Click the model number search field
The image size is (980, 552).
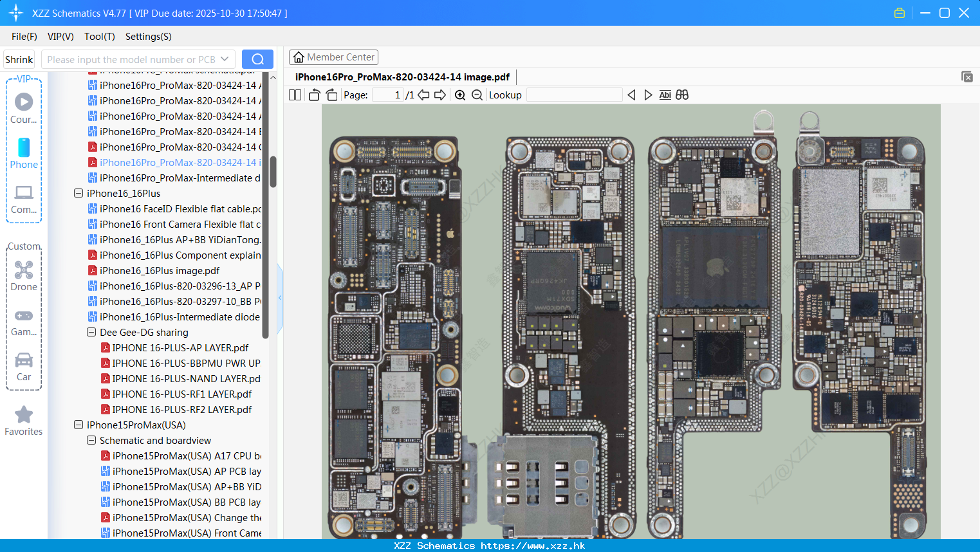point(131,59)
